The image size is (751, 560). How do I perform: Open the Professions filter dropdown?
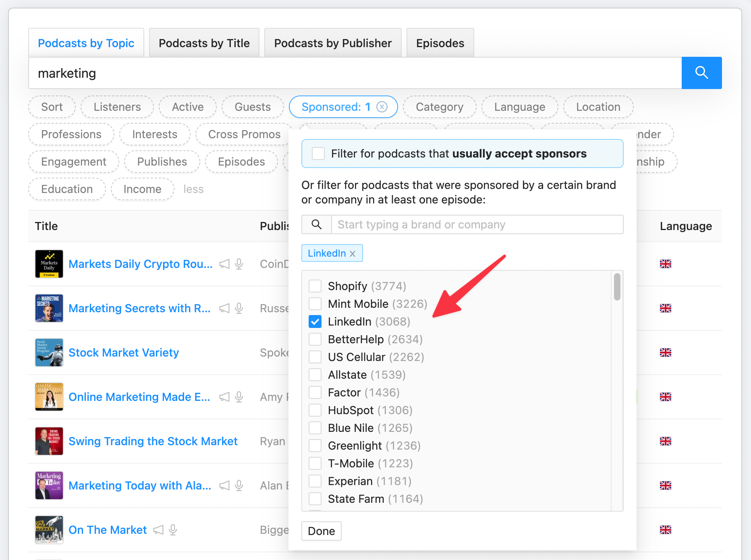pyautogui.click(x=71, y=134)
